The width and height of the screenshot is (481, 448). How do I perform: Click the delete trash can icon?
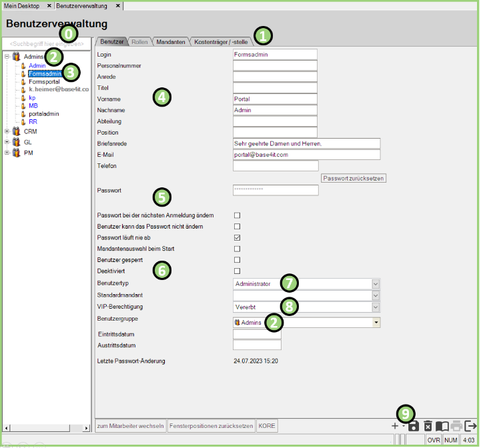[428, 426]
